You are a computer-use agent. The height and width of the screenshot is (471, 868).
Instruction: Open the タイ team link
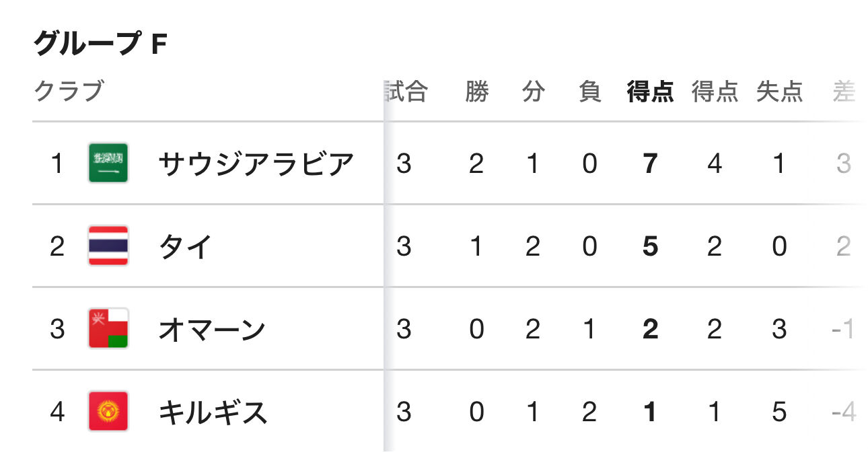[185, 246]
